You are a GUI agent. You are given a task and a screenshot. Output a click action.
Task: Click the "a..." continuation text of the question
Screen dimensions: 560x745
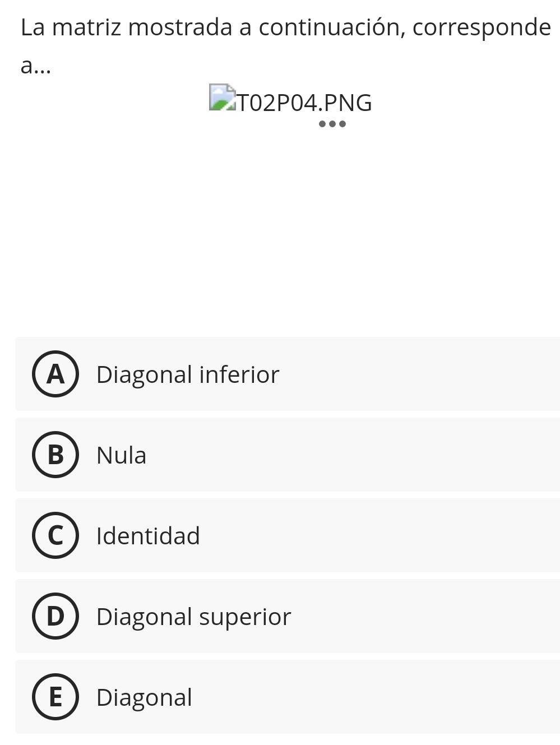[x=36, y=67]
